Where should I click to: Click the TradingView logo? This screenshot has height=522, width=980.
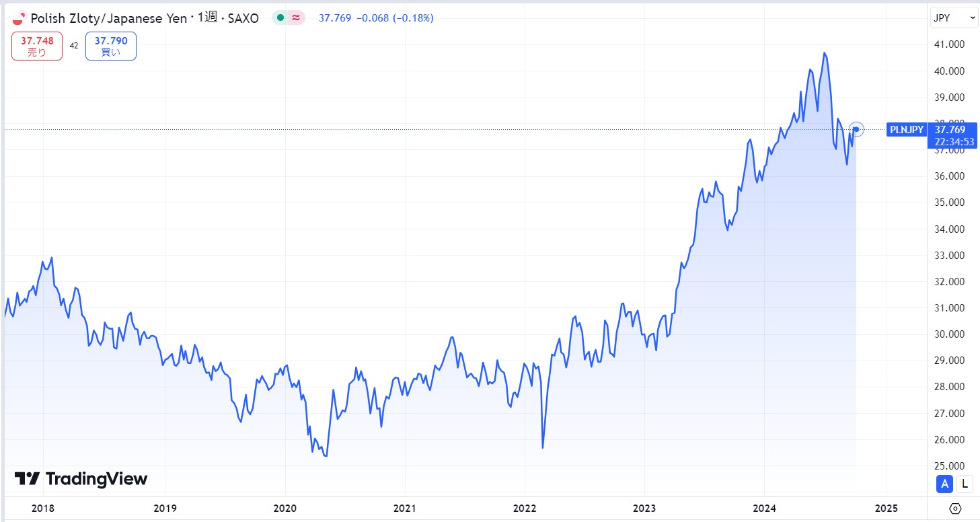tap(81, 479)
